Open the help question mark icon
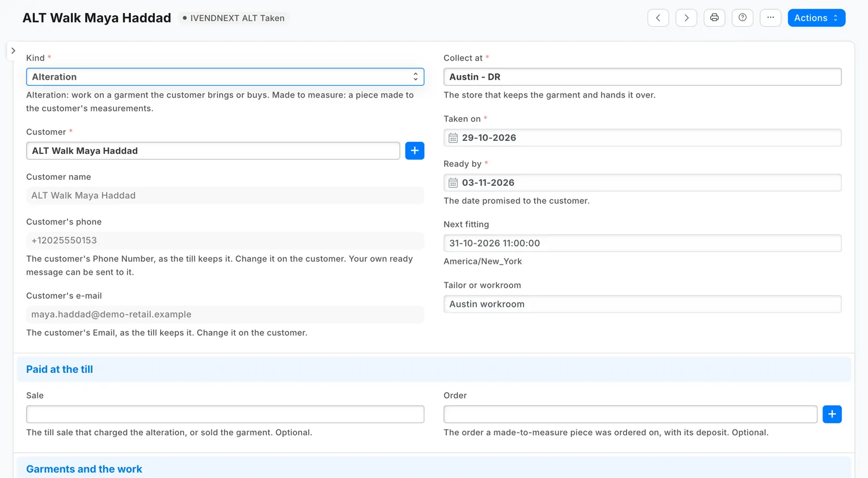 (743, 18)
